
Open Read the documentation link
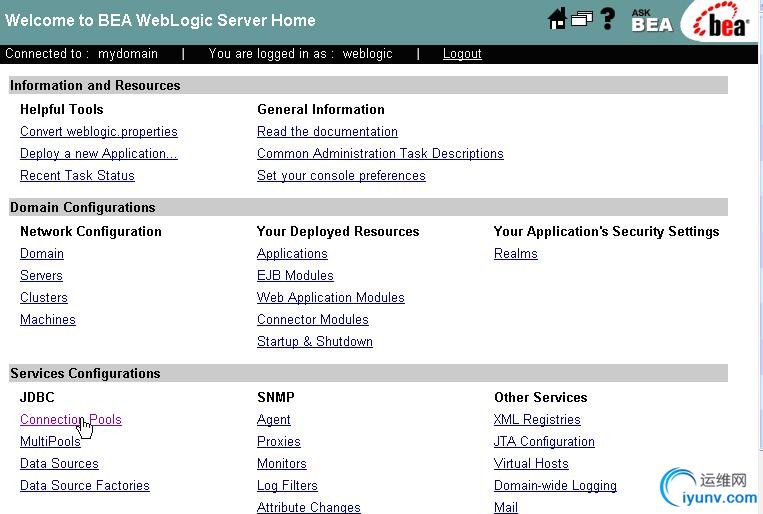point(327,131)
